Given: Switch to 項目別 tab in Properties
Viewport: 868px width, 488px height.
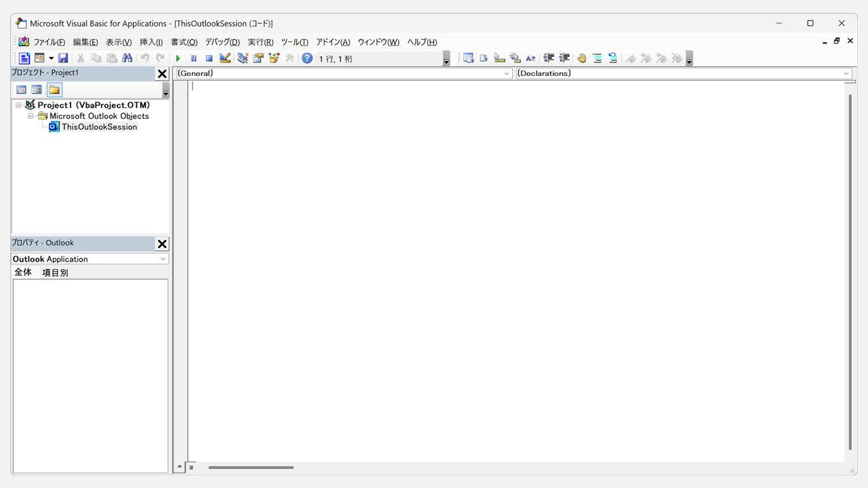Looking at the screenshot, I should coord(55,272).
